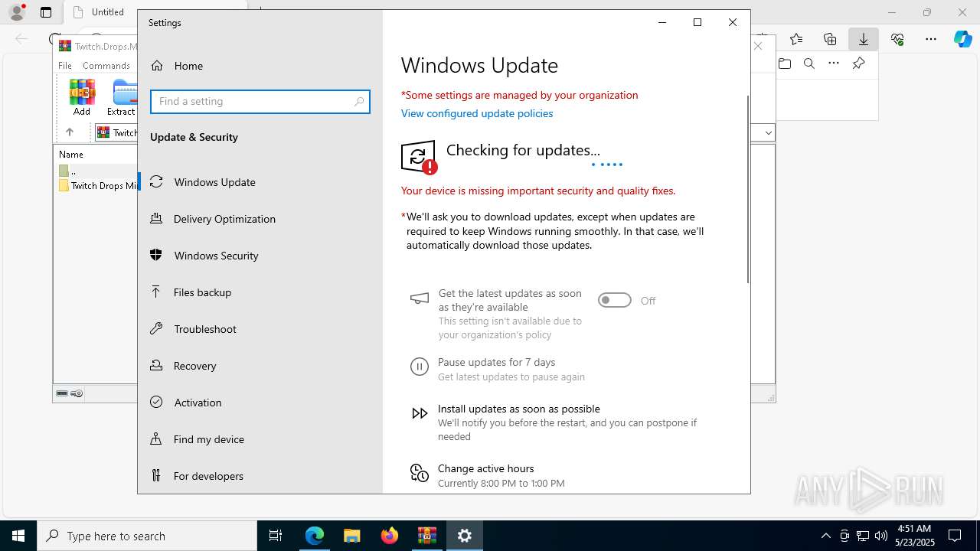The image size is (980, 551).
Task: Open the WinRAR File menu
Action: tap(65, 66)
